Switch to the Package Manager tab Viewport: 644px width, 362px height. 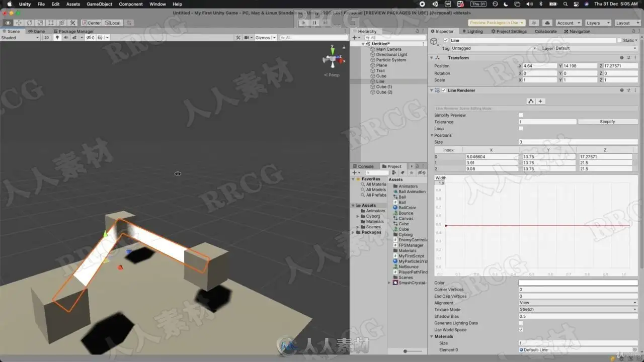(x=73, y=31)
